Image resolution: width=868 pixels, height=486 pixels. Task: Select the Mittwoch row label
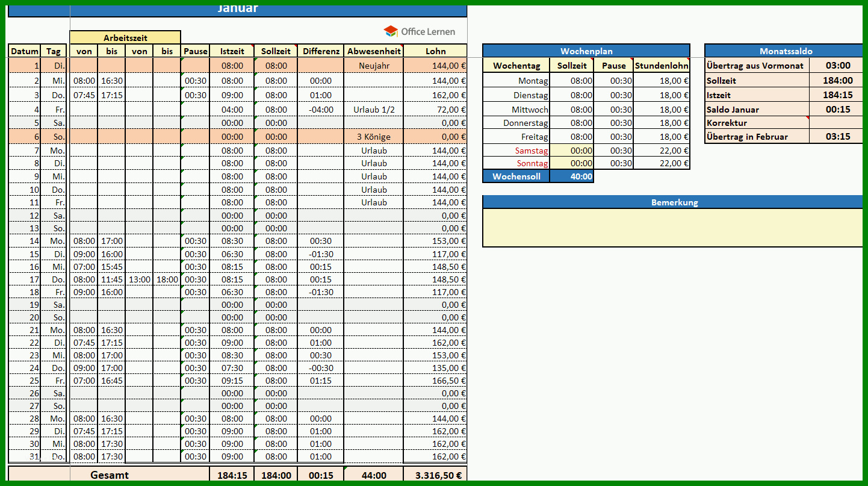pyautogui.click(x=516, y=110)
